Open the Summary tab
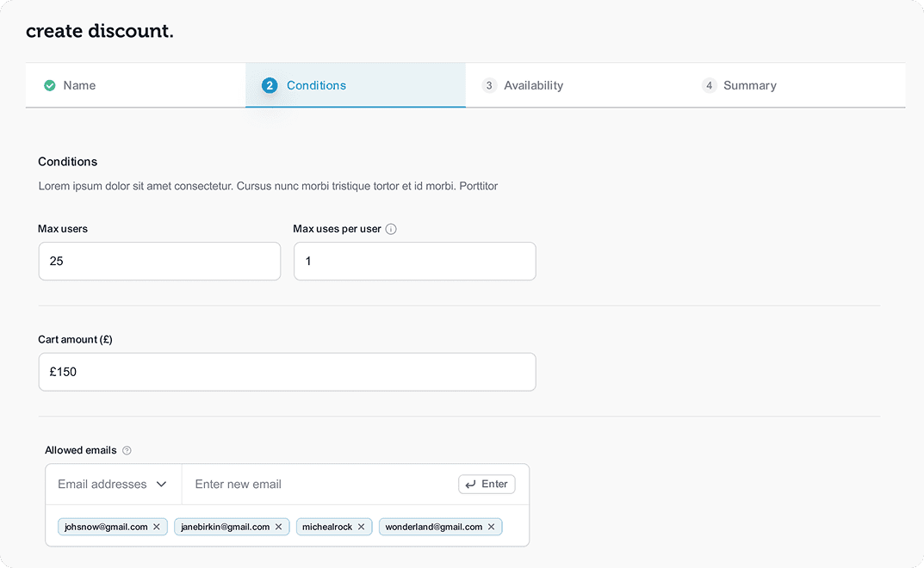 [749, 85]
